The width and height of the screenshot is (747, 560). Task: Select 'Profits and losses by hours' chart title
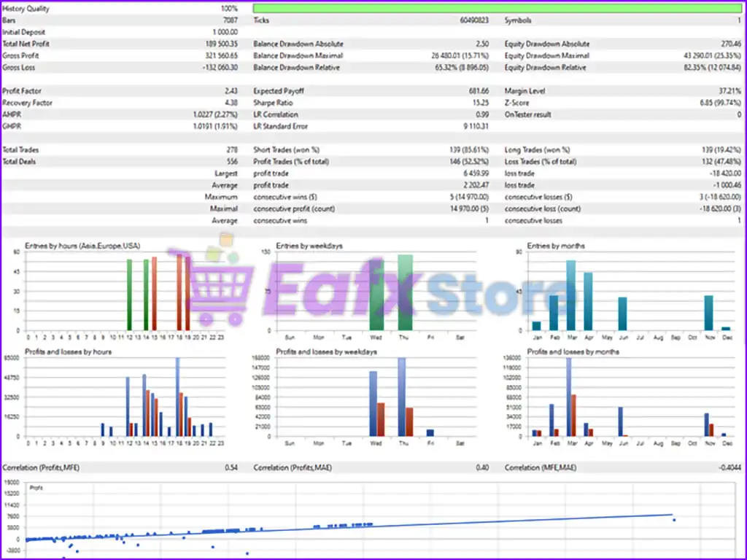pyautogui.click(x=68, y=352)
